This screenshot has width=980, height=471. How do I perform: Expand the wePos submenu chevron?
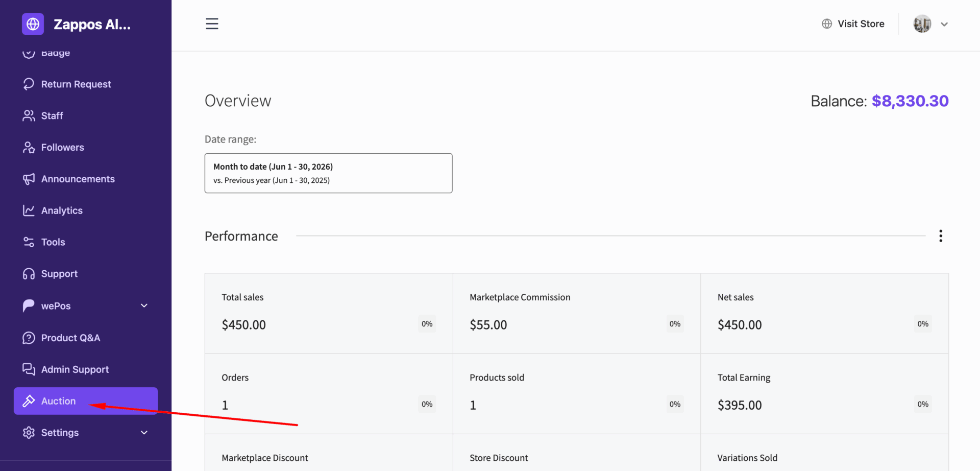tap(144, 305)
